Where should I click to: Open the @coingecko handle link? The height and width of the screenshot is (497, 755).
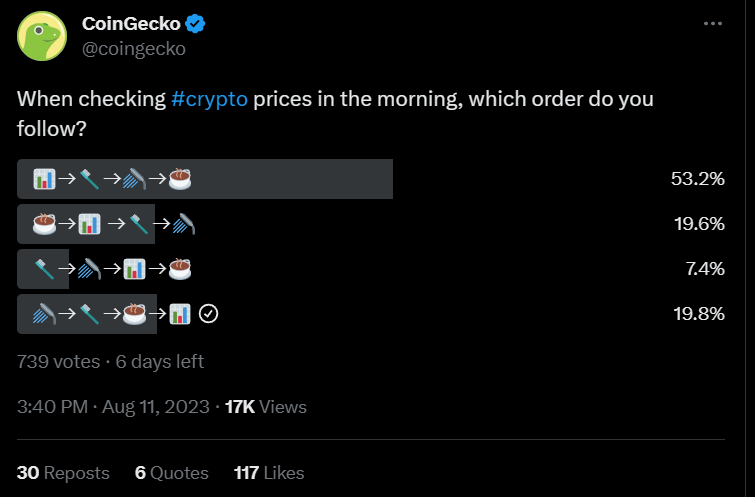(x=133, y=49)
